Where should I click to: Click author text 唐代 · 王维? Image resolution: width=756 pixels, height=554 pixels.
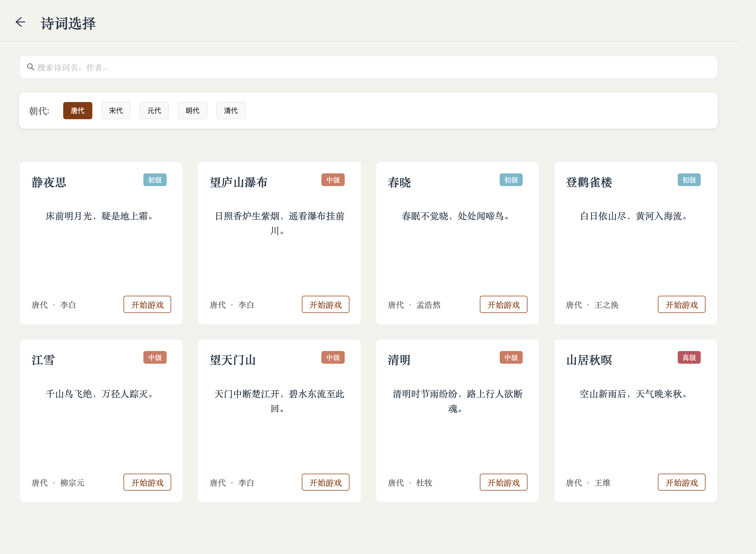588,483
